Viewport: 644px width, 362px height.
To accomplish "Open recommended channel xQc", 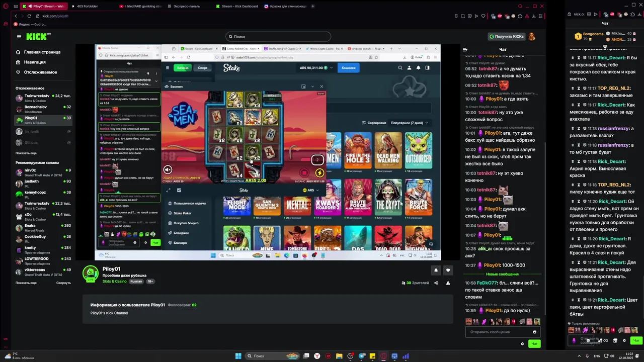I will click(x=43, y=216).
